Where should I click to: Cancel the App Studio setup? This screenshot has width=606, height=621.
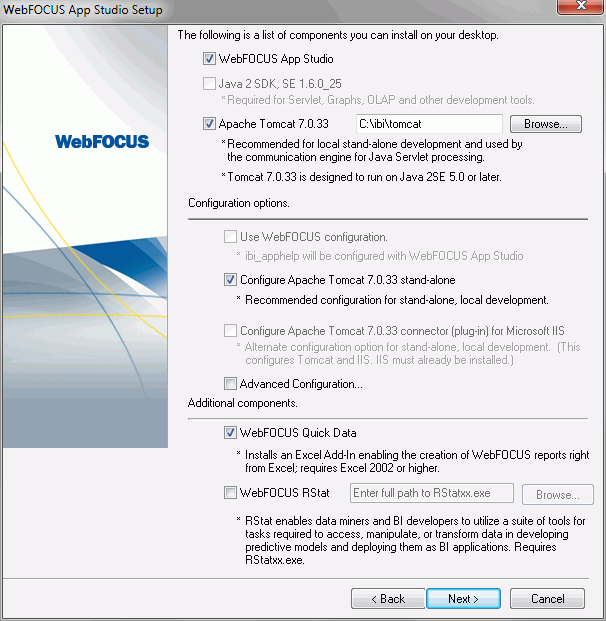point(547,598)
